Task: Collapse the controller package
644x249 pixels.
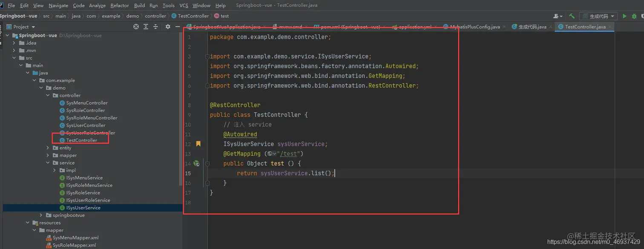Action: pos(48,95)
